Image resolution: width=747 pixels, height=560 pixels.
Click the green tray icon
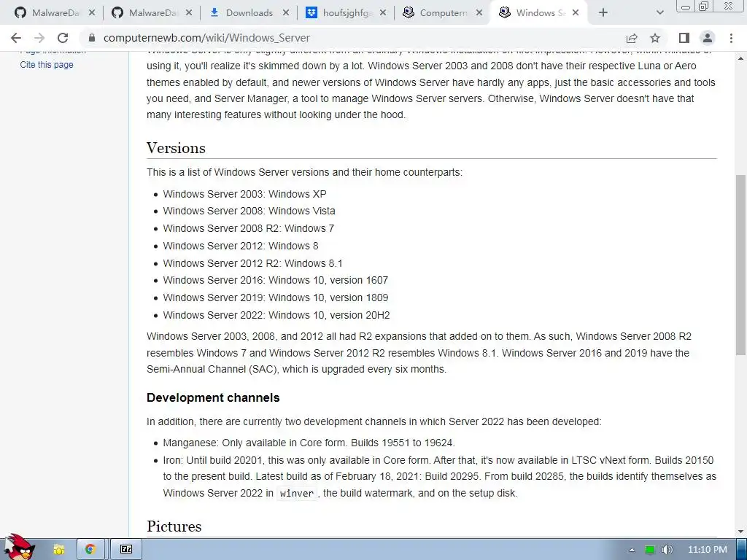(x=649, y=550)
